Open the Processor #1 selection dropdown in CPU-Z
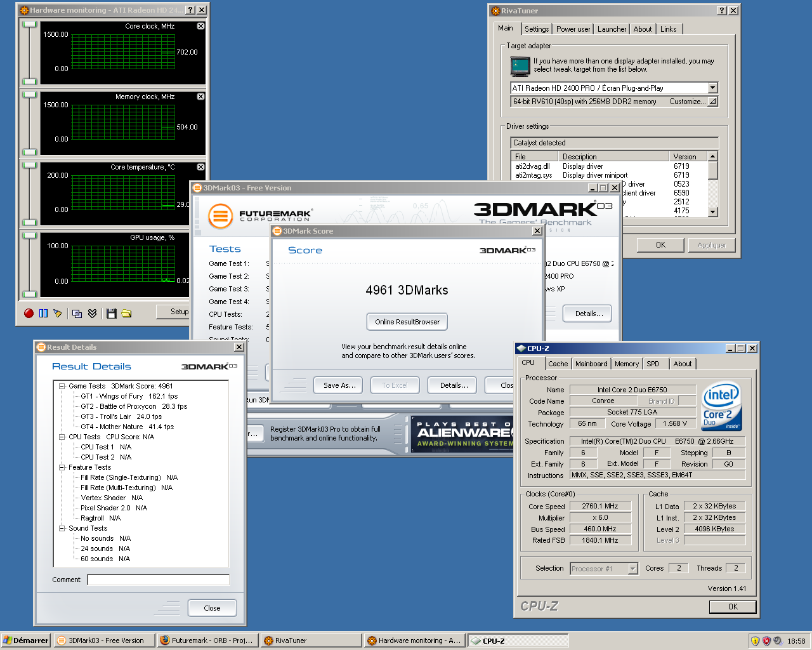 [x=632, y=569]
